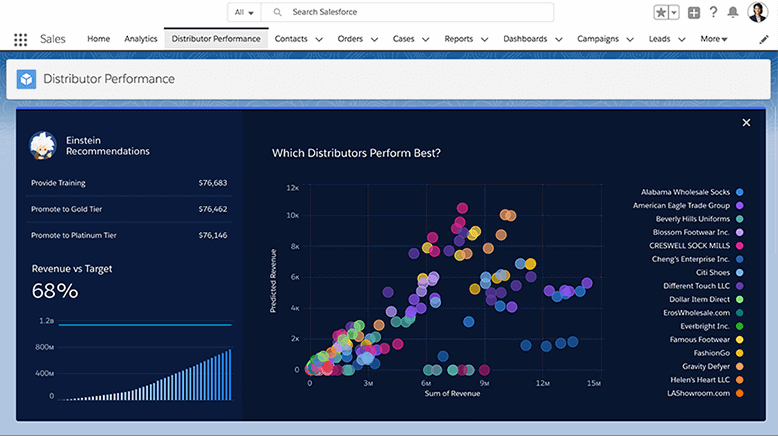778x436 pixels.
Task: Open the Cases tab
Action: click(403, 39)
